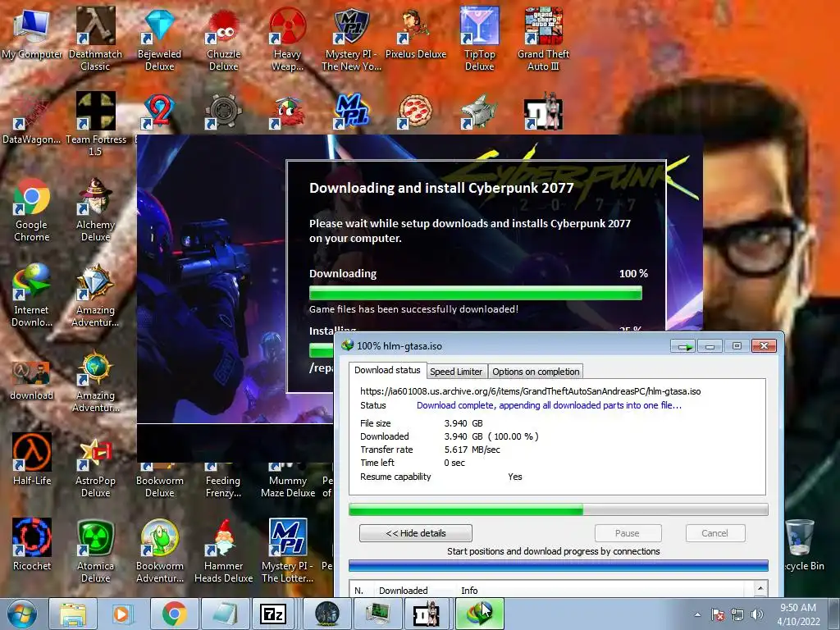Open Bejeweled Deluxe shortcut
The width and height of the screenshot is (840, 630).
[160, 39]
